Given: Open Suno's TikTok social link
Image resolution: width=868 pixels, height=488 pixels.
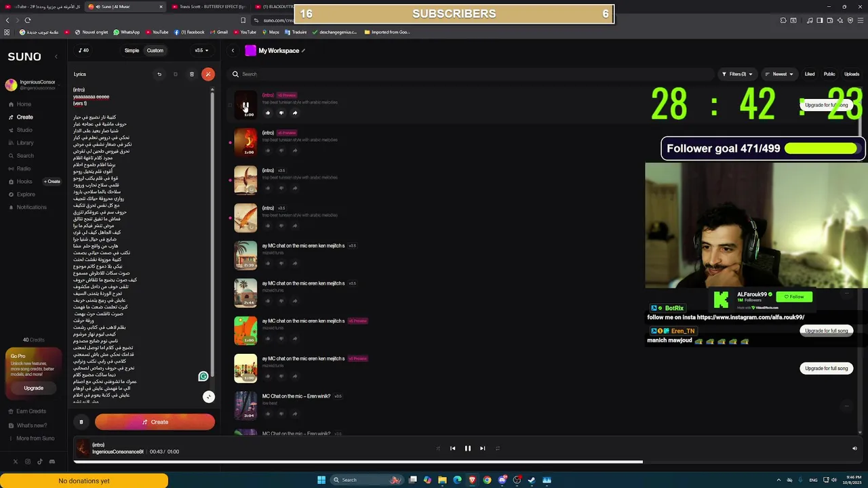Looking at the screenshot, I should [40, 462].
